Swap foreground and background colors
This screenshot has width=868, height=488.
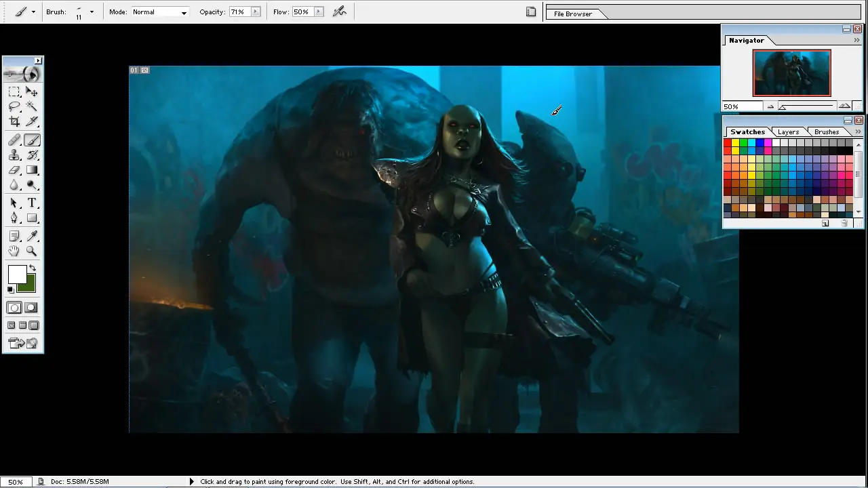(32, 268)
